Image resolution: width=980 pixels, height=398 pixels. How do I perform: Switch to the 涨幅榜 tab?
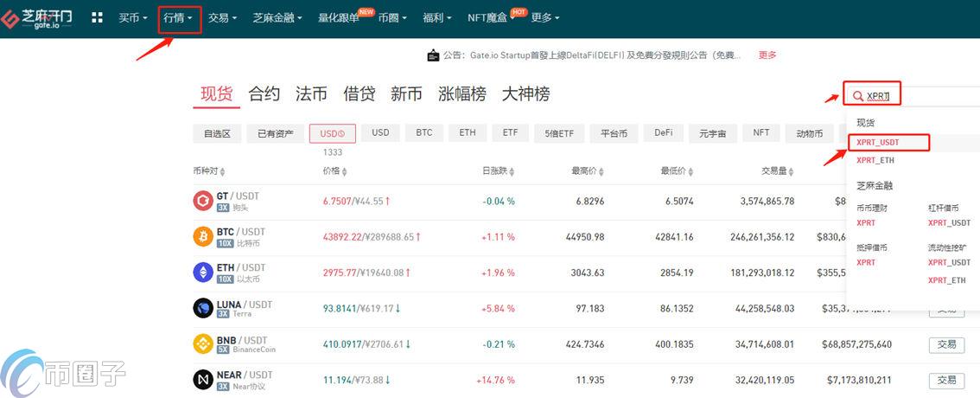(461, 94)
